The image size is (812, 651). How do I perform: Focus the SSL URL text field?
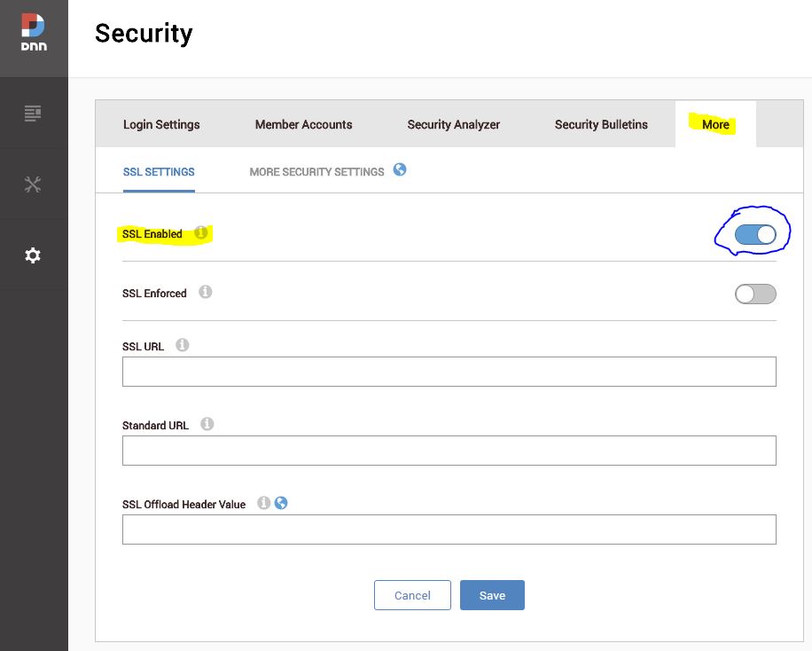pos(449,372)
